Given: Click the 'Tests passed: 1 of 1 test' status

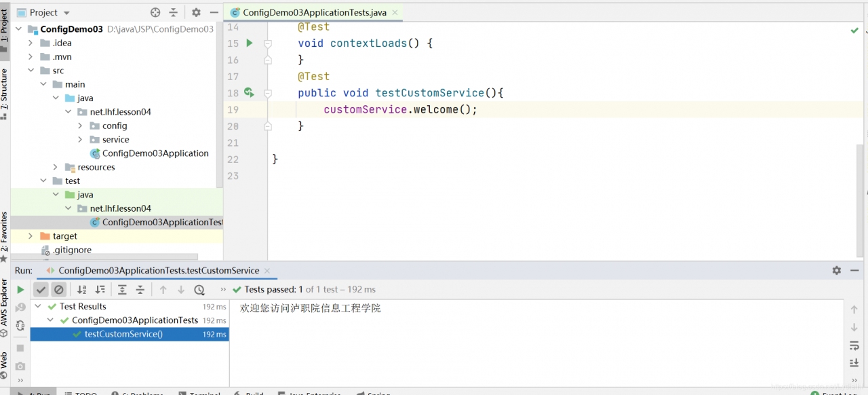Looking at the screenshot, I should pyautogui.click(x=304, y=290).
